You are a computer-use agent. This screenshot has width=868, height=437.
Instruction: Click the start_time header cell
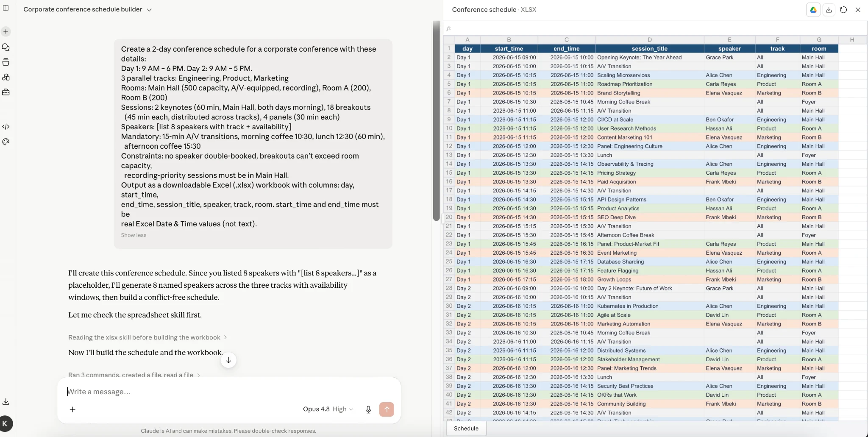509,49
